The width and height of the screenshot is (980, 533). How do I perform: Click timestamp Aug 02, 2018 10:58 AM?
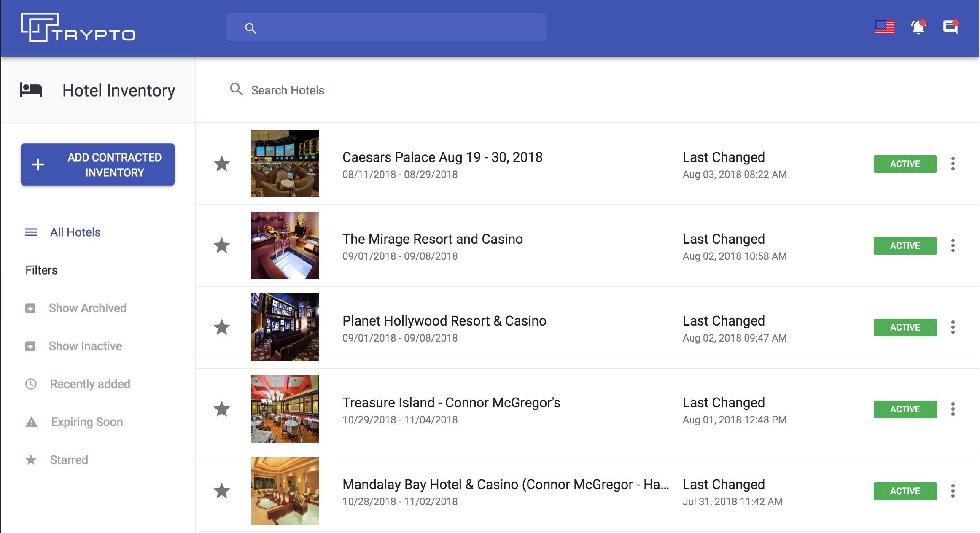point(735,256)
